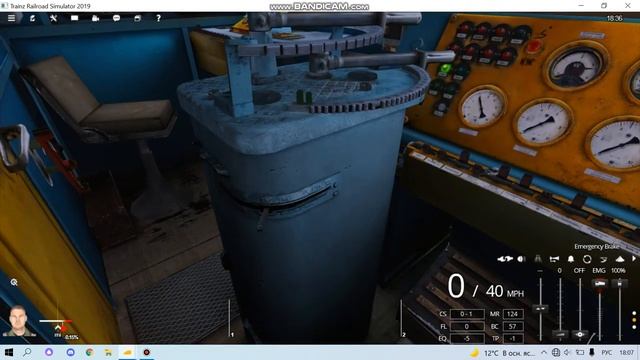The width and height of the screenshot is (640, 360).
Task: Click the edit pencil icon in top toolbar
Action: pos(32,18)
